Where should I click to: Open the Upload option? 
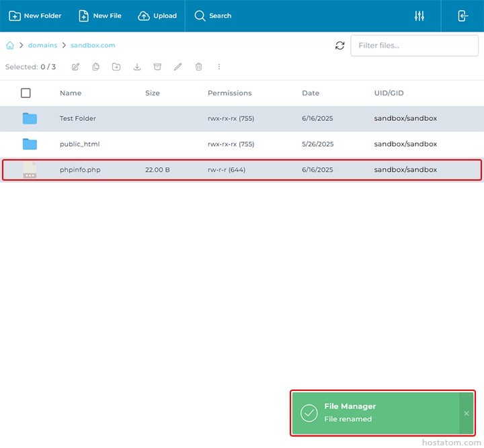[157, 16]
